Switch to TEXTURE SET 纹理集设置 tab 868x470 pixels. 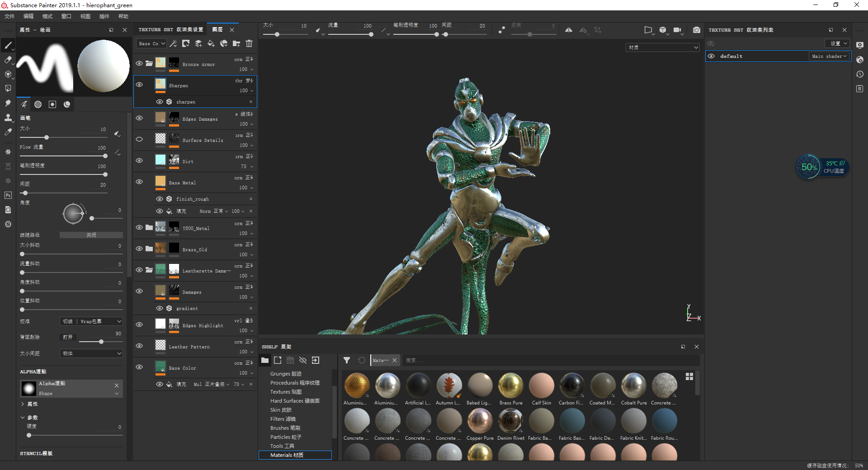point(171,29)
